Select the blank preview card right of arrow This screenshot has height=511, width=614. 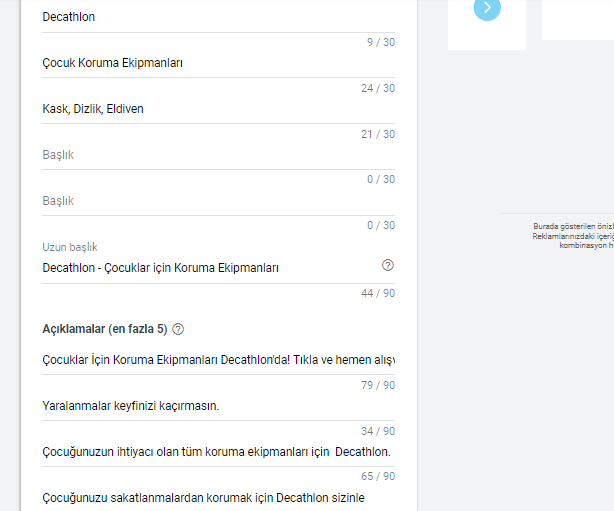click(577, 18)
